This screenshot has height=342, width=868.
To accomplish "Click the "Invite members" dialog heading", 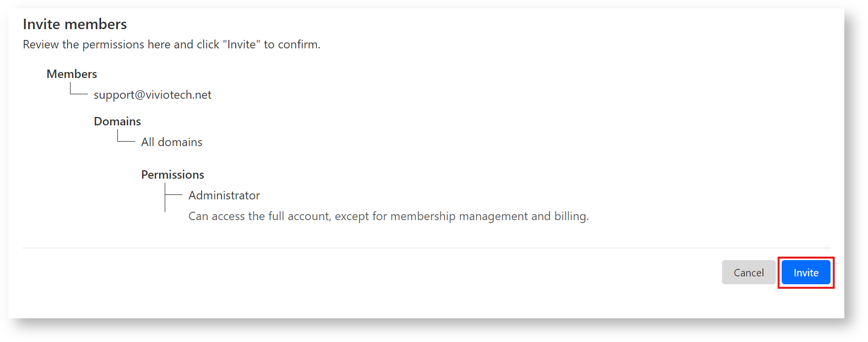I will (75, 24).
